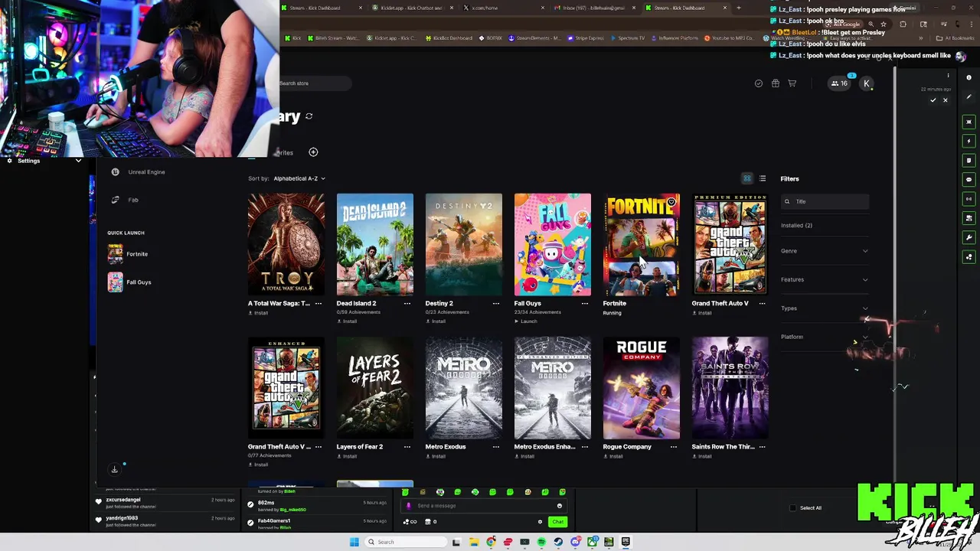
Task: Click the green Chat send button
Action: tap(557, 522)
